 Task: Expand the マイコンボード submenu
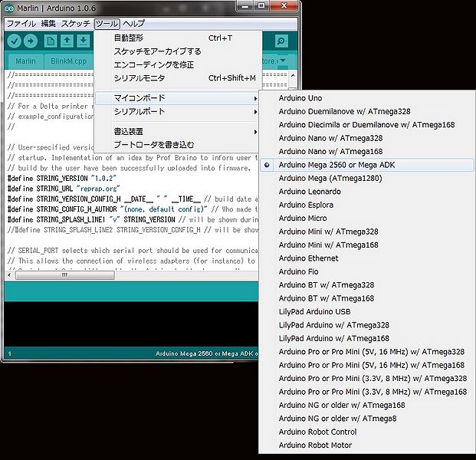pos(177,98)
